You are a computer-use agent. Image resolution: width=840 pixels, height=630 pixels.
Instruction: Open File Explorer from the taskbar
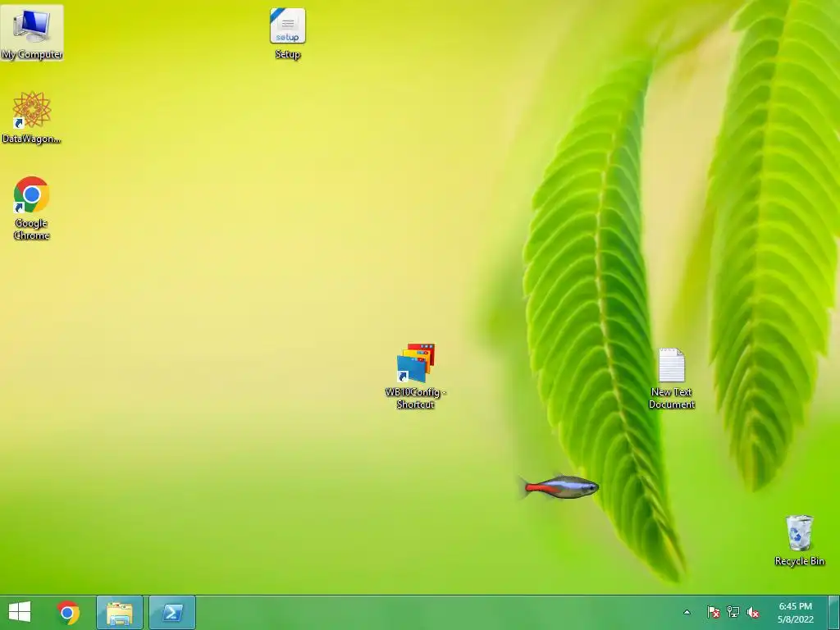(120, 612)
